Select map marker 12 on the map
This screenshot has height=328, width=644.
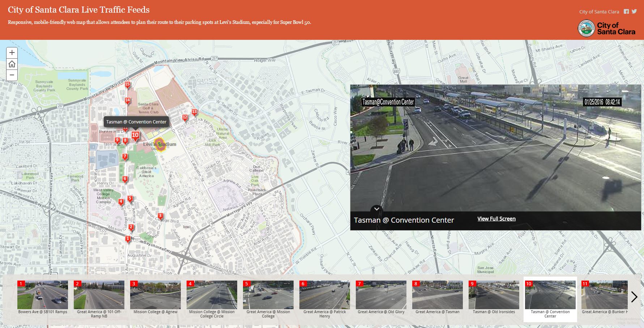[x=185, y=118]
